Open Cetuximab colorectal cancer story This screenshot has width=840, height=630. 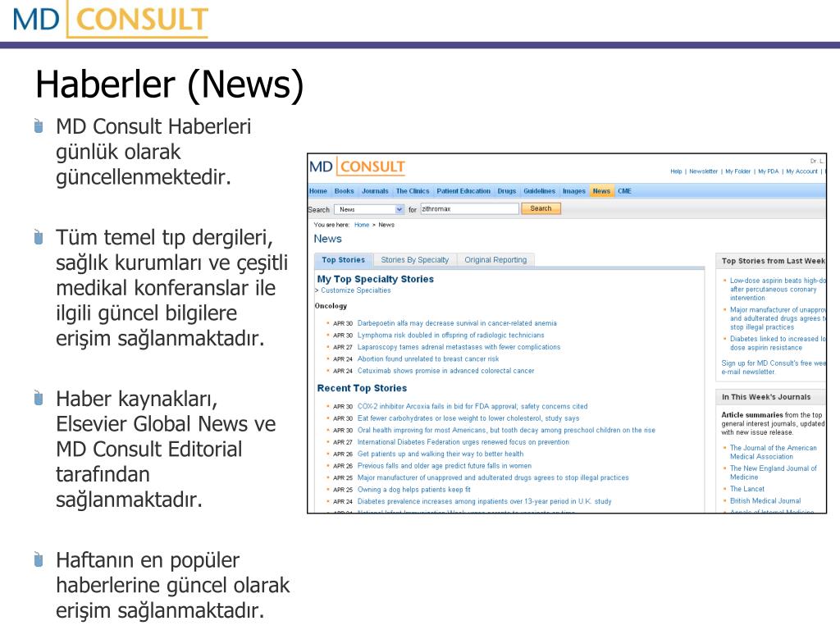pyautogui.click(x=445, y=371)
